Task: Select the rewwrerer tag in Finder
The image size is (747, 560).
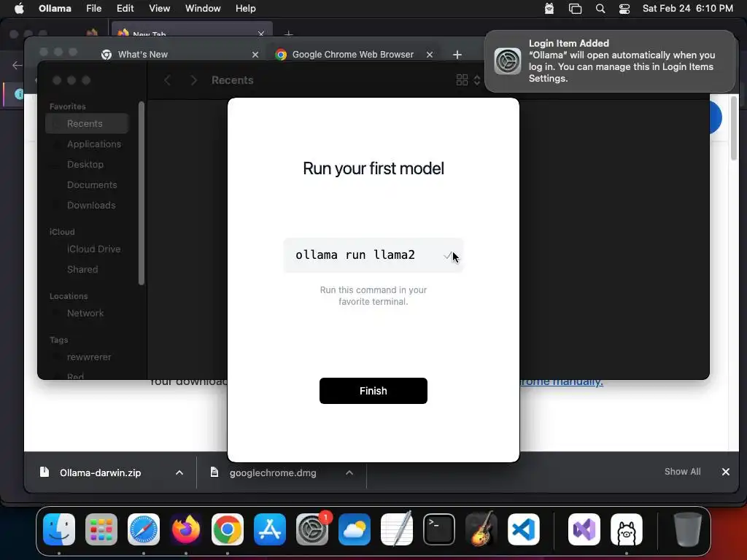Action: point(88,357)
